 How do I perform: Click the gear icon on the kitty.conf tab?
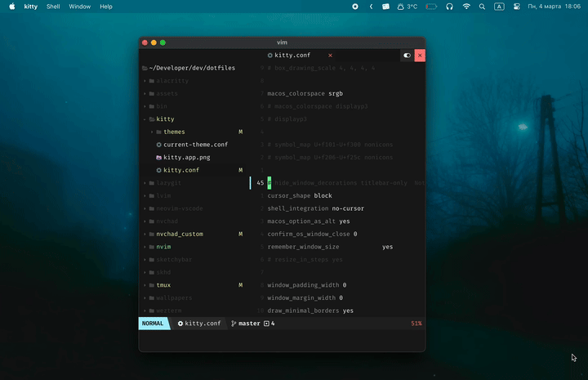pos(270,56)
